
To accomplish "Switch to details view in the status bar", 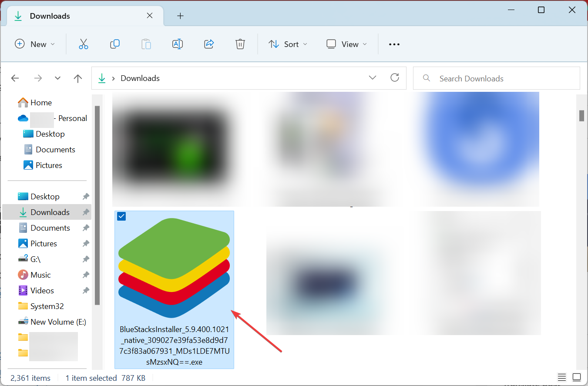I will point(562,377).
